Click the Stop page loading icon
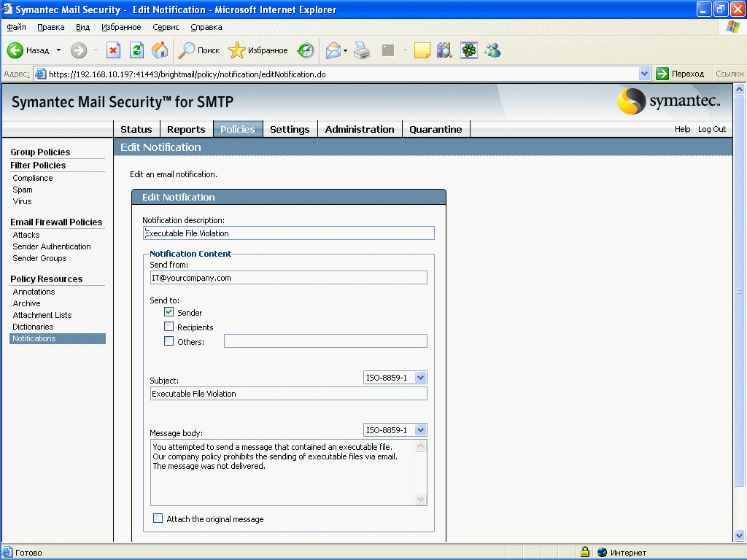Image resolution: width=747 pixels, height=560 pixels. (x=113, y=50)
